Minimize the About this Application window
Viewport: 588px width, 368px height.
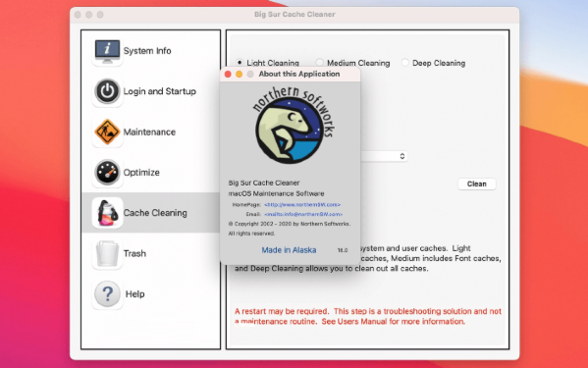click(239, 75)
